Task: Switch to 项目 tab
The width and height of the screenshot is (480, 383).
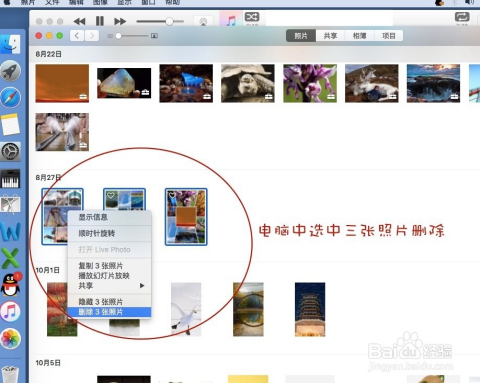Action: coord(388,36)
